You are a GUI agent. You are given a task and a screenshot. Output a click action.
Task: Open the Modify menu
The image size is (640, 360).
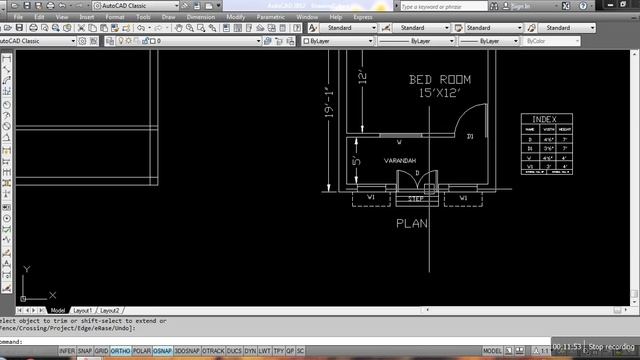point(236,17)
